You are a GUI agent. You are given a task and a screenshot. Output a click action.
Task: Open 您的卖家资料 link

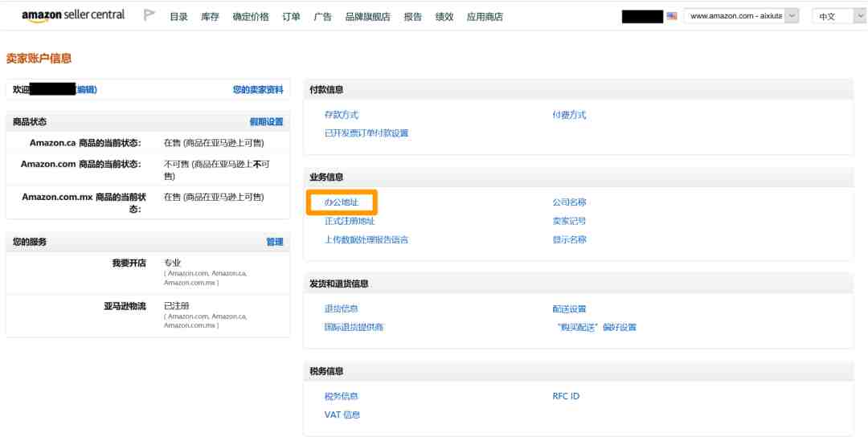coord(258,90)
